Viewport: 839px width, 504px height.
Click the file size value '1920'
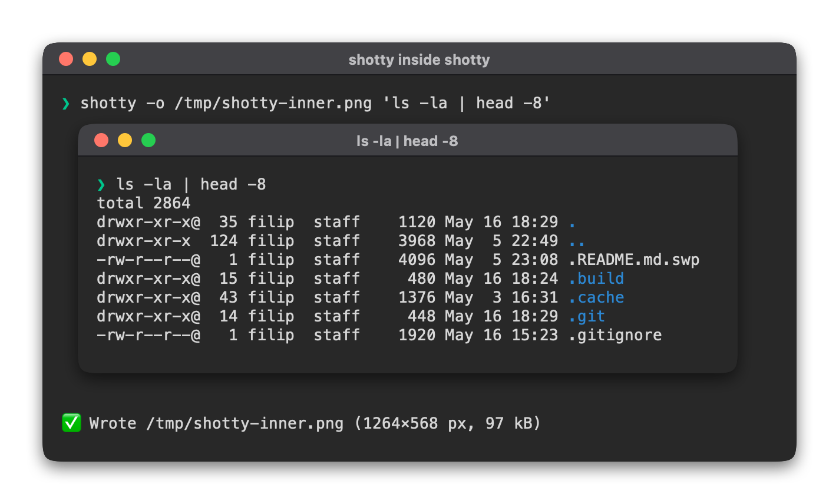417,335
